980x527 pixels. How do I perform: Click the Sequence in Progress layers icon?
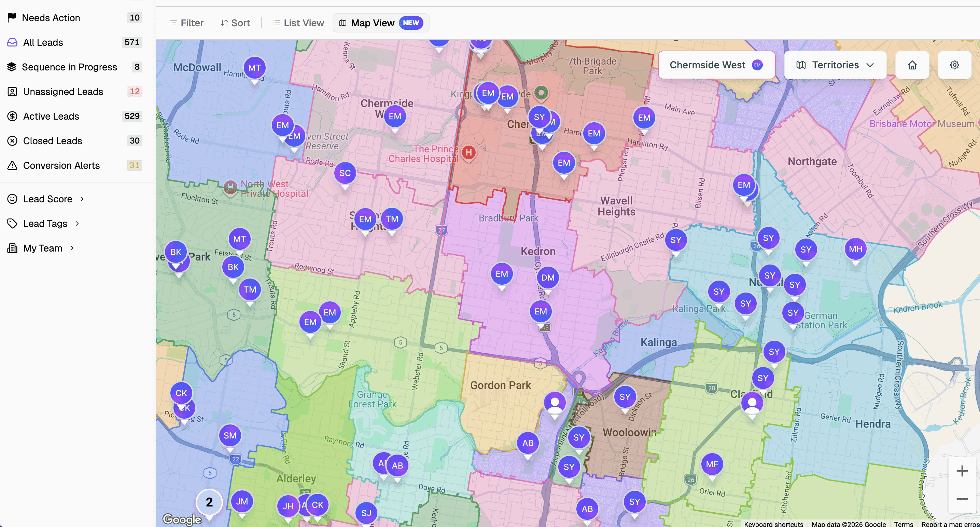[x=12, y=67]
